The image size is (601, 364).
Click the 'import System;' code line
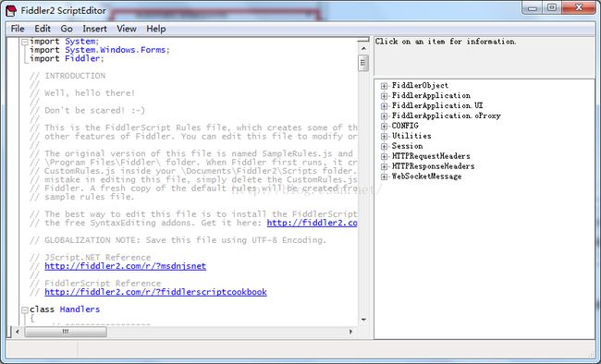point(65,41)
